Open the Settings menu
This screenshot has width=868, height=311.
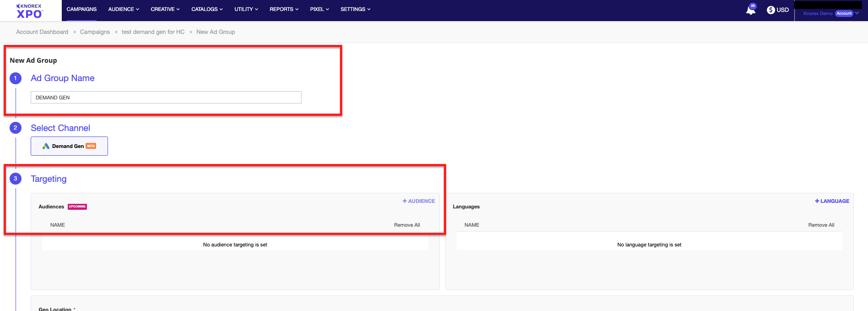coord(355,9)
